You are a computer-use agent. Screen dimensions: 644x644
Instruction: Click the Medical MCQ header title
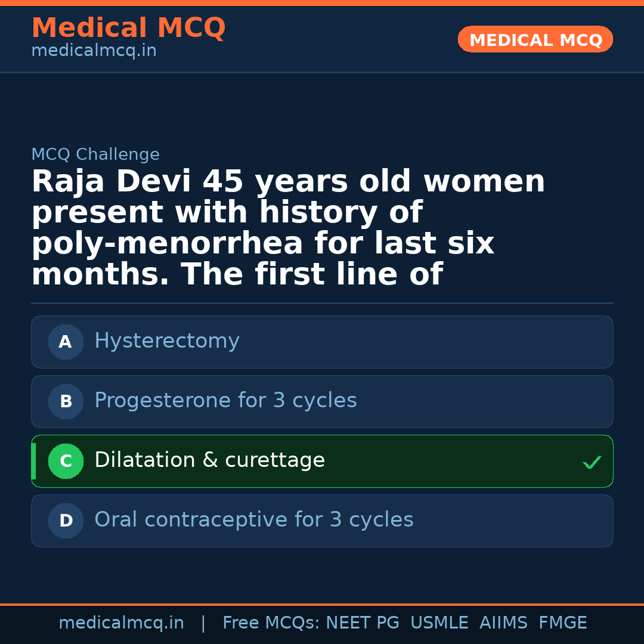[128, 28]
